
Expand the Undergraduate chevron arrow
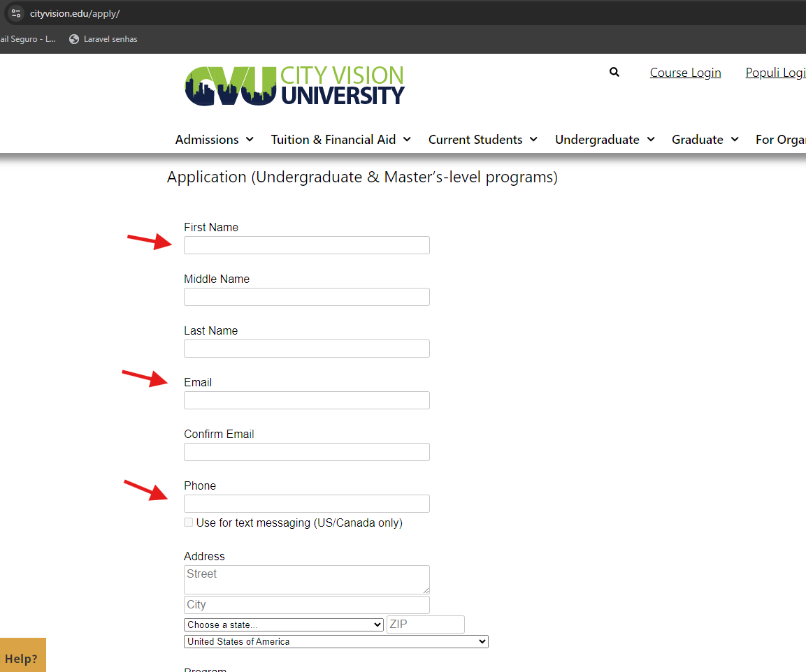pyautogui.click(x=651, y=139)
